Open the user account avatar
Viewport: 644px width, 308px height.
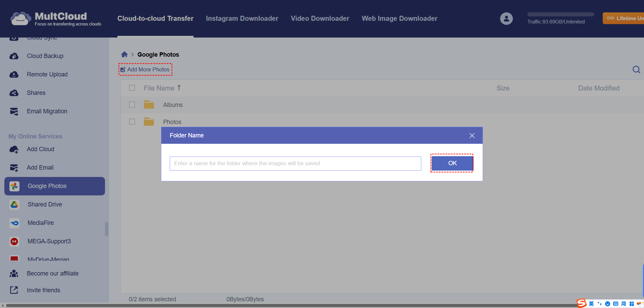pyautogui.click(x=506, y=18)
